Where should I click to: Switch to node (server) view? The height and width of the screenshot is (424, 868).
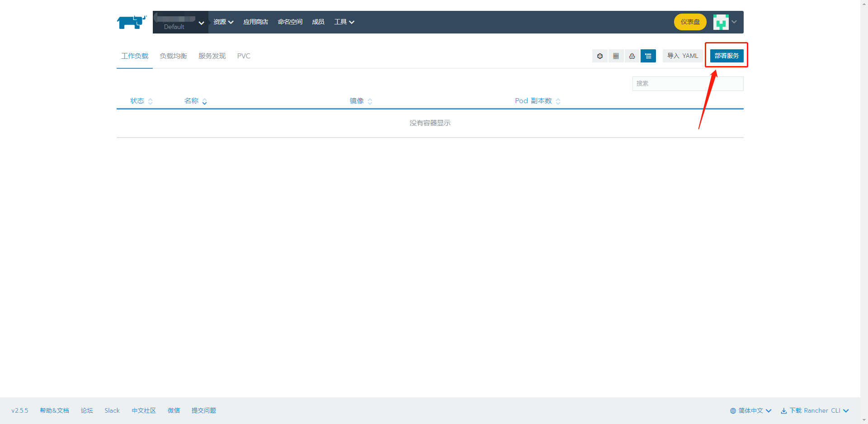point(616,56)
